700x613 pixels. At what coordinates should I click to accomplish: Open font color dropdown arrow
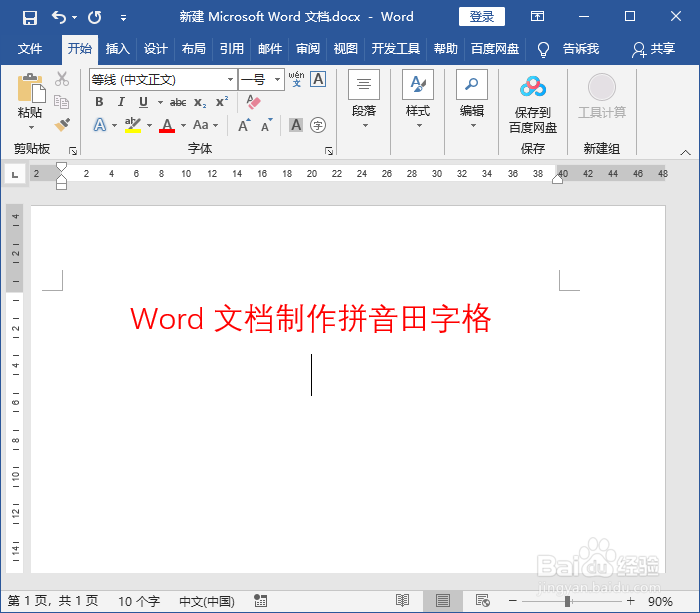[x=183, y=125]
